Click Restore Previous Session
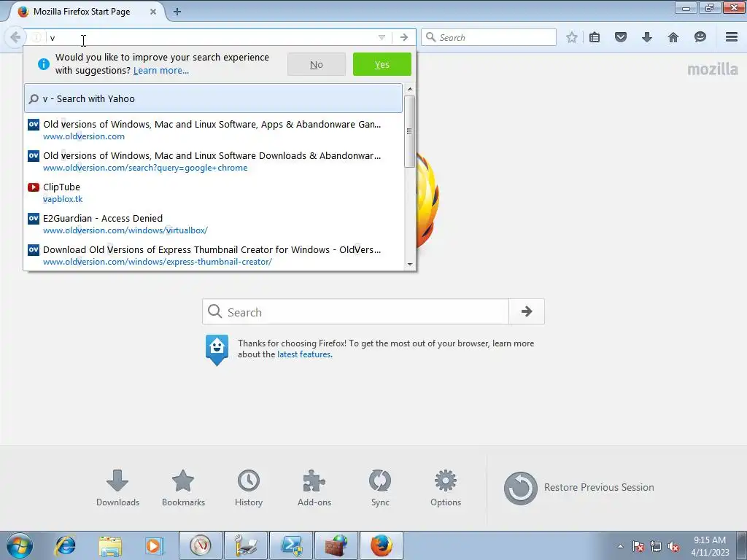This screenshot has width=747, height=560. pos(578,488)
